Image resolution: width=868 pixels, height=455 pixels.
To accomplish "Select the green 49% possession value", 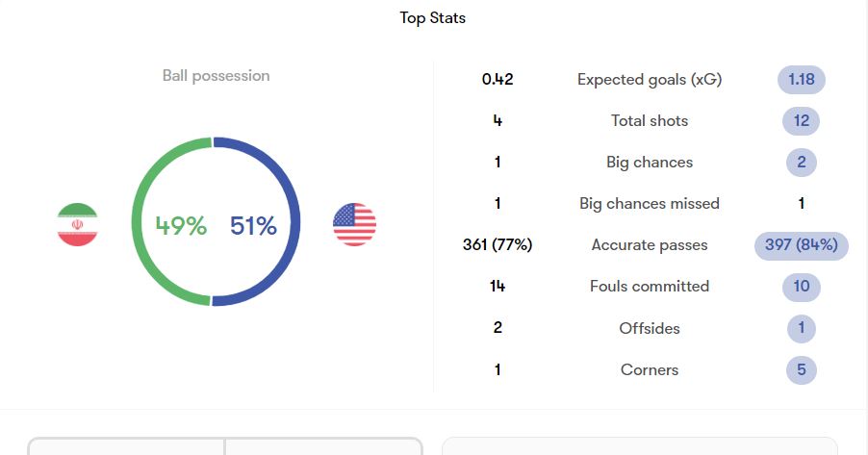I will tap(181, 226).
